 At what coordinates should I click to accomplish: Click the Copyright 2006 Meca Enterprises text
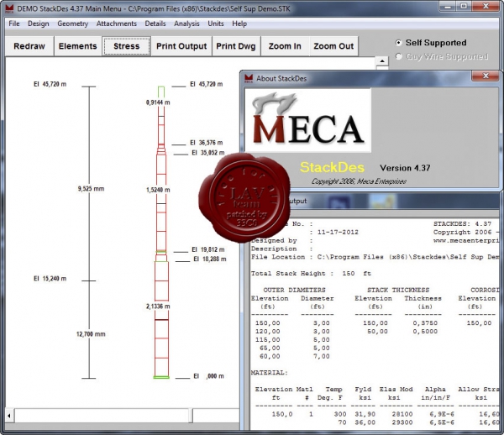(359, 181)
